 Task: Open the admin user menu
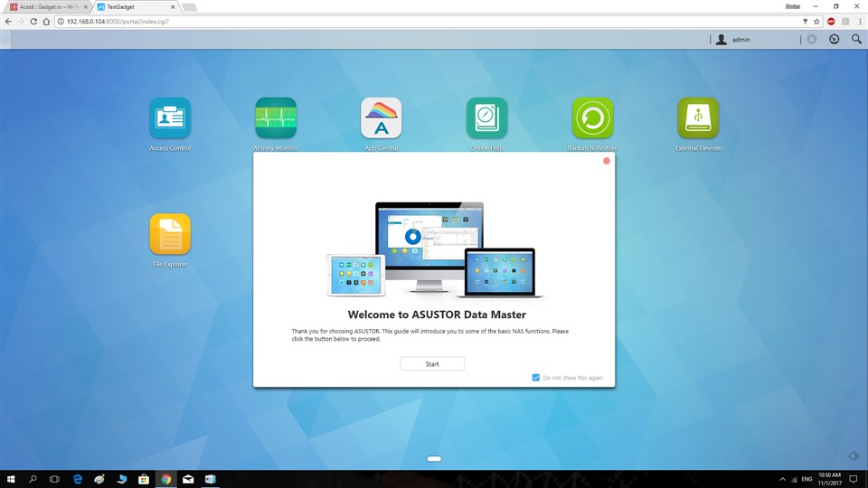tap(733, 40)
